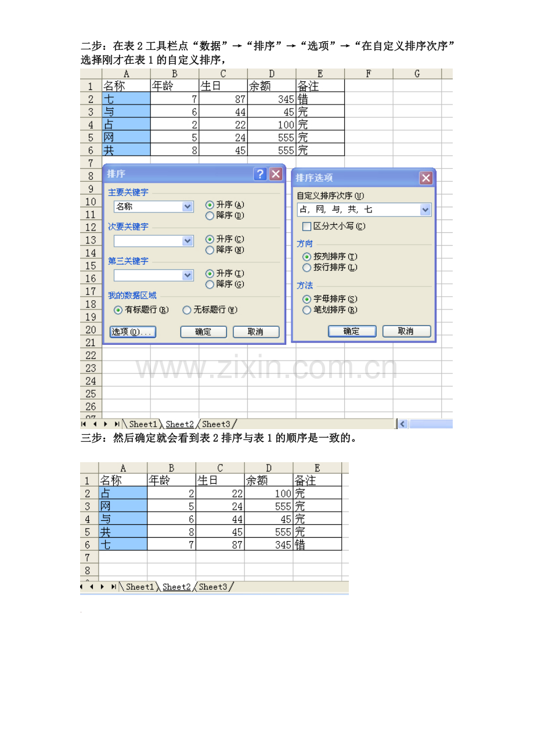Screen dimensions: 534x756
Task: Select column F header in upper spreadsheet
Action: (369, 74)
